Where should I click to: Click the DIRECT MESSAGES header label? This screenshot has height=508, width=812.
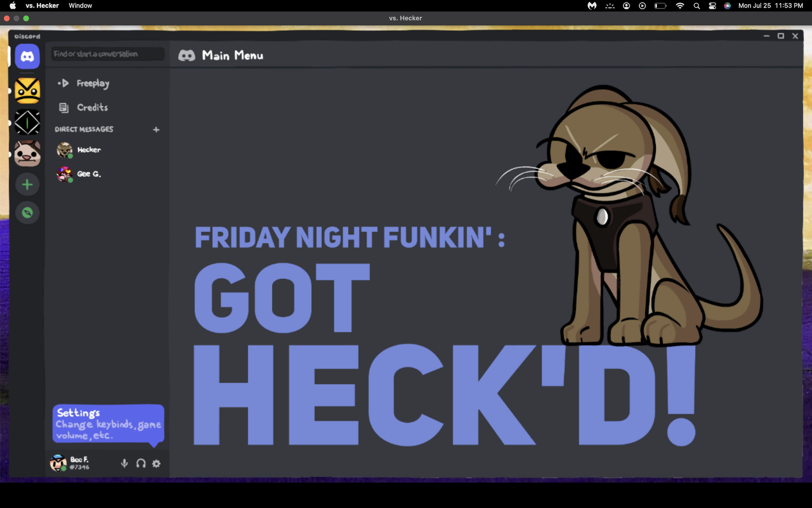pos(84,129)
